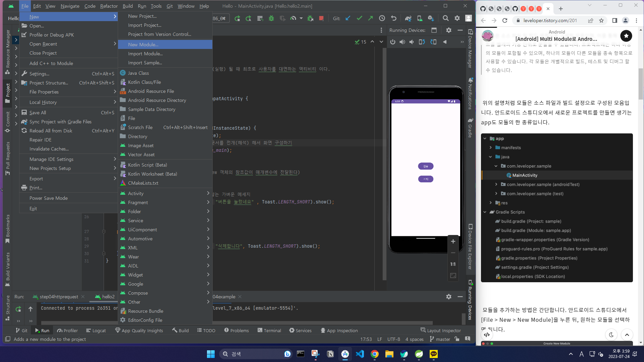Open App Inspection tool window

point(339,330)
